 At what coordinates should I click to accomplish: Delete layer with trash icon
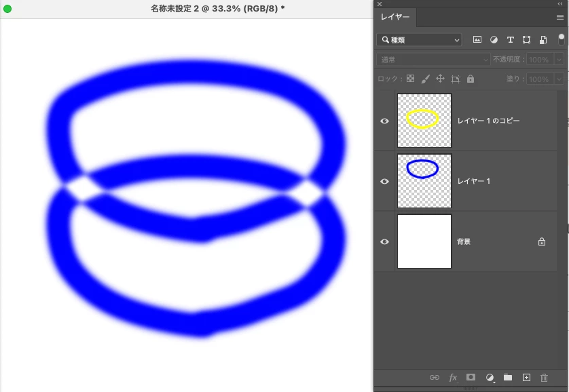coord(544,378)
